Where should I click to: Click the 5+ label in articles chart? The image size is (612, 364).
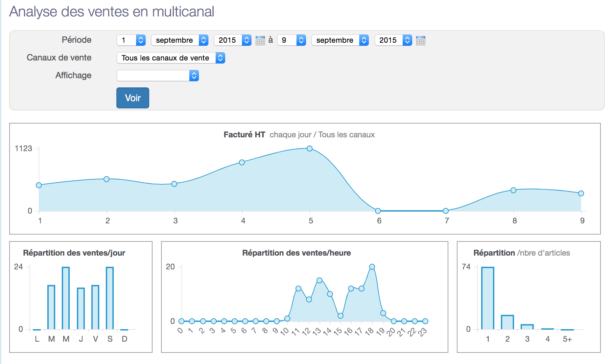[x=567, y=339]
